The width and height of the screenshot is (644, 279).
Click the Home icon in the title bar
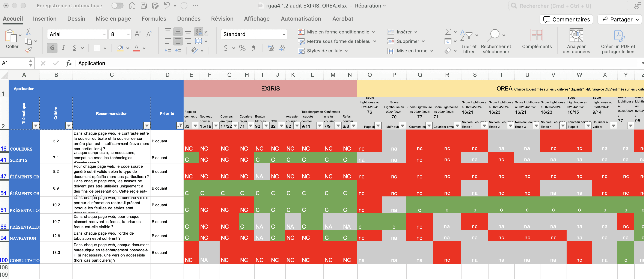point(132,6)
